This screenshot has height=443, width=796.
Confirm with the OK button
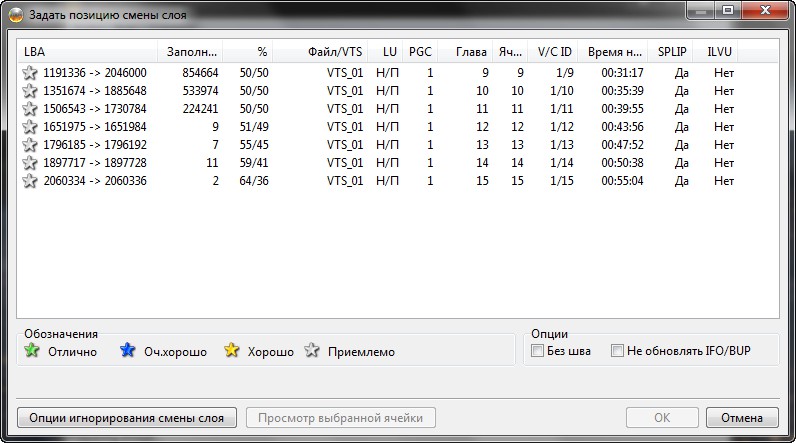(662, 418)
